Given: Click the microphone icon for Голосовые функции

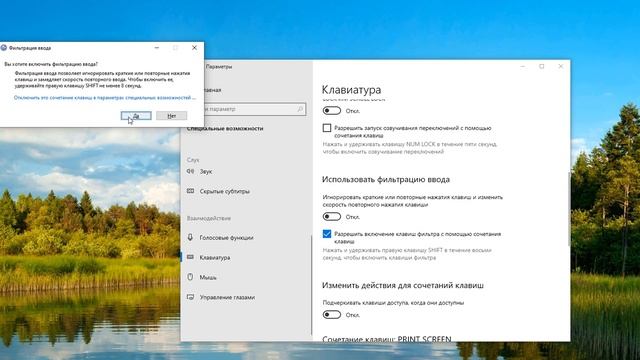Looking at the screenshot, I should pos(190,237).
